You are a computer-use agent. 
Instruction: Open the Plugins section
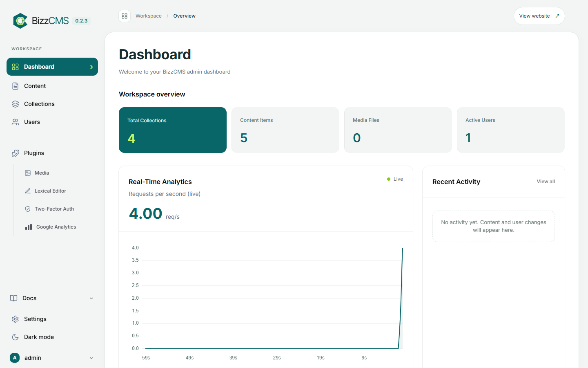(x=52, y=153)
